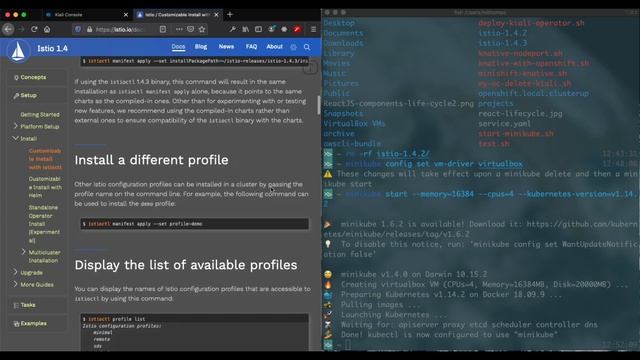Toggle reader view icon in address bar
Image resolution: width=640 pixels, height=360 pixels.
[x=162, y=29]
